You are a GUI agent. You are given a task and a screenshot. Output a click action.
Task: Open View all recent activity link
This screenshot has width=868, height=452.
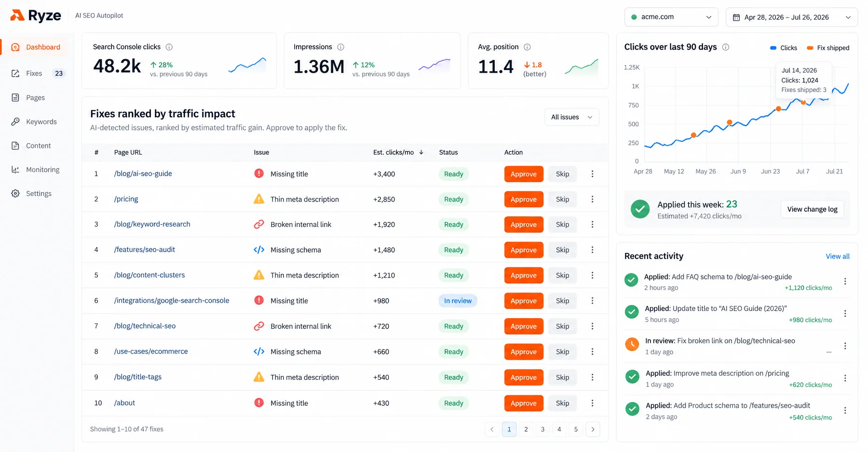(838, 256)
